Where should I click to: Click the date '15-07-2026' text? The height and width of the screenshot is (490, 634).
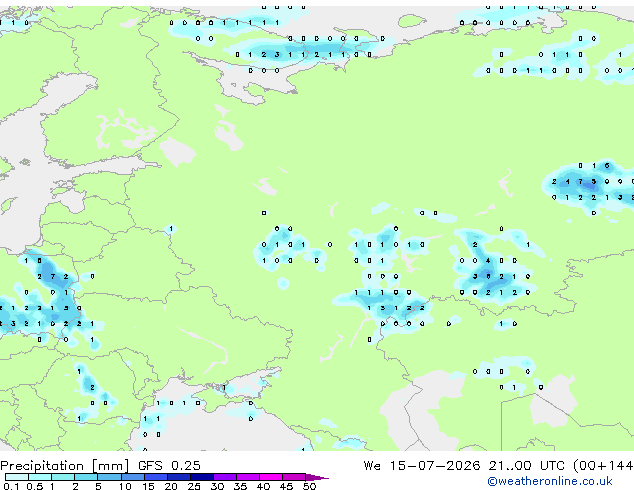pos(435,466)
